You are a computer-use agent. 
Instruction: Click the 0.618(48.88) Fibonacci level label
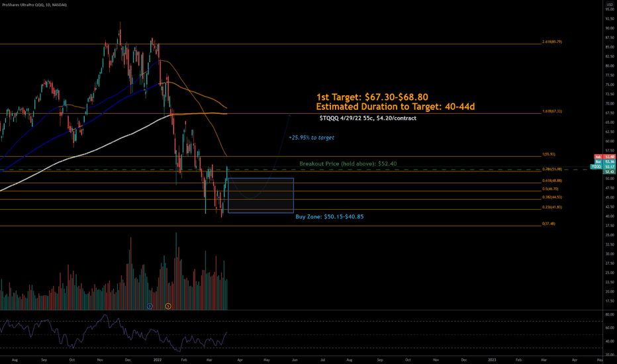[552, 181]
